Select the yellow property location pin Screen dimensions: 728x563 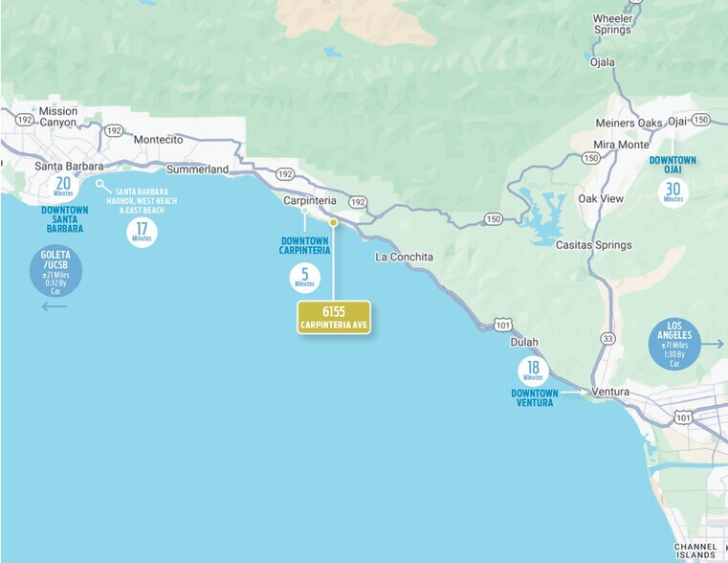pos(333,222)
